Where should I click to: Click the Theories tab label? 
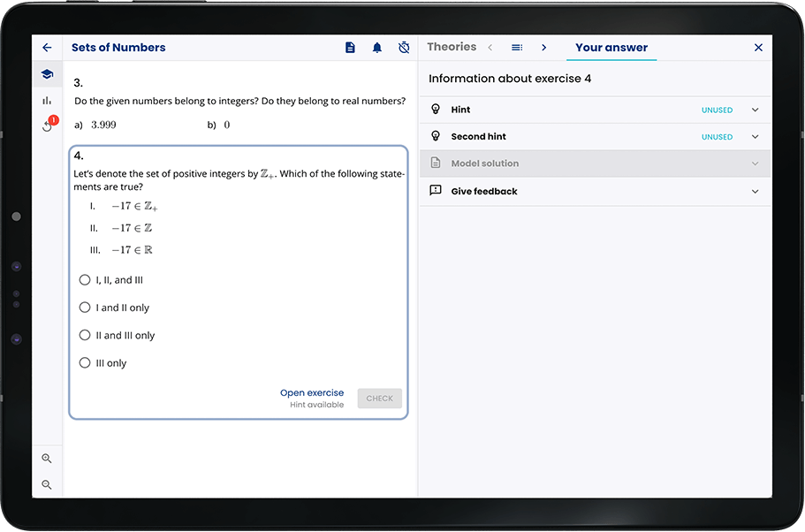pos(452,46)
